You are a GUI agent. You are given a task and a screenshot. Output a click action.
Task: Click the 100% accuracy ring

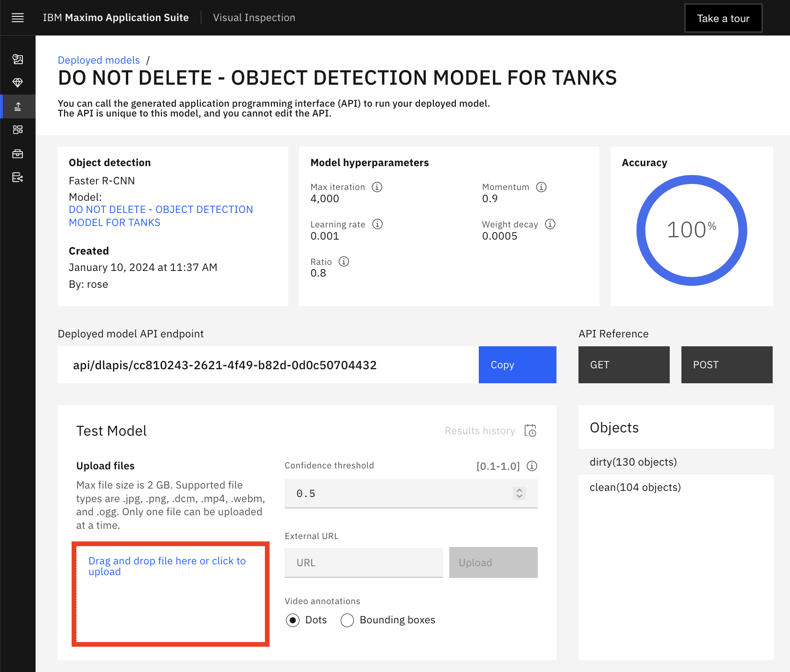[x=692, y=230]
